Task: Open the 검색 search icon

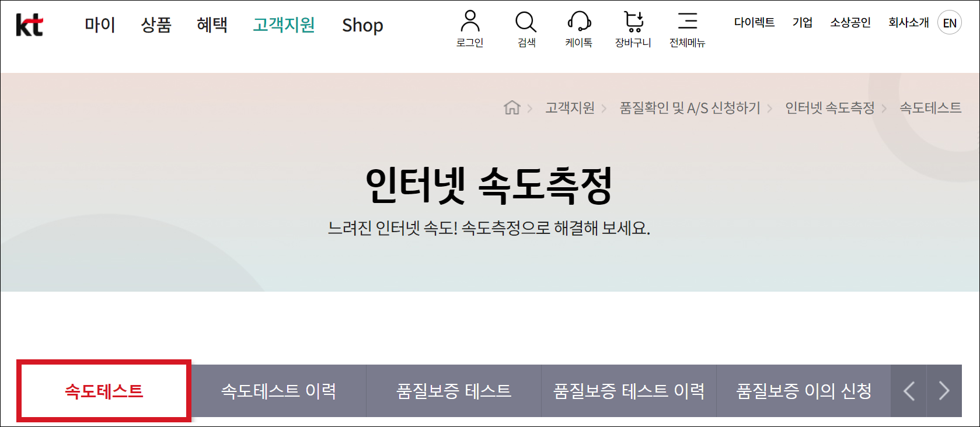Action: (526, 29)
